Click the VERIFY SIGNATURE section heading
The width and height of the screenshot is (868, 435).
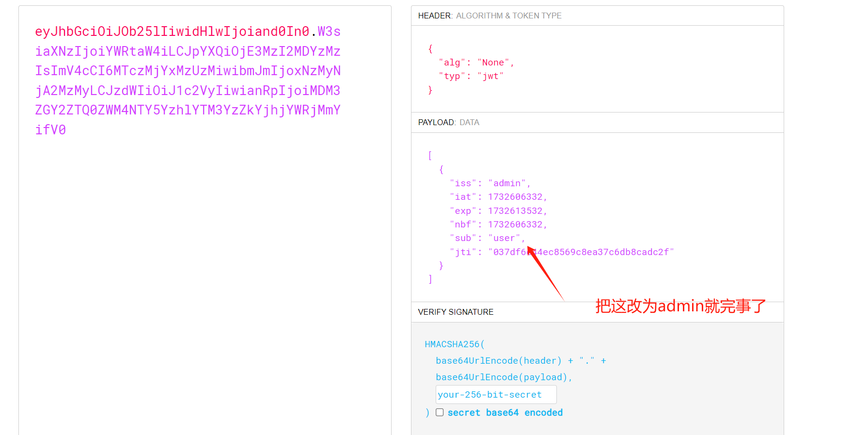coord(456,312)
